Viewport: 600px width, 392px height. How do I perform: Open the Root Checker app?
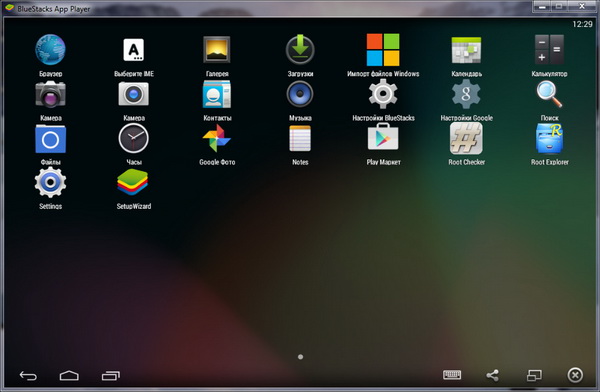[x=466, y=138]
